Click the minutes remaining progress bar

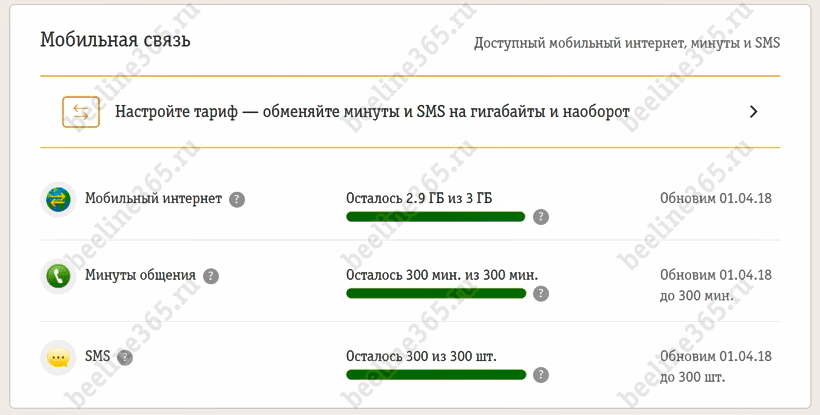point(435,293)
